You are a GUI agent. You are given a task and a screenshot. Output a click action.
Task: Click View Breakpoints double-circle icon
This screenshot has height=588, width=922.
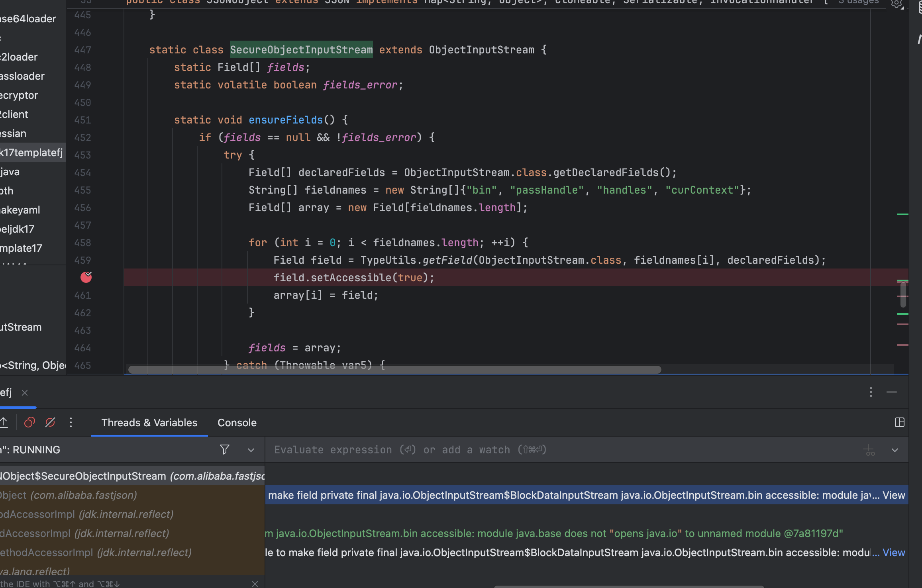[x=29, y=422]
